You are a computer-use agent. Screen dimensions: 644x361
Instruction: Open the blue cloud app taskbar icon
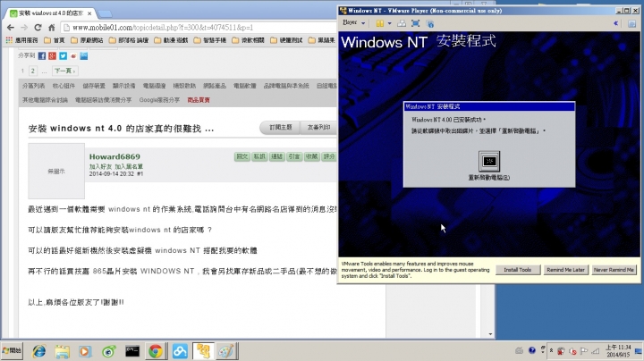click(180, 351)
